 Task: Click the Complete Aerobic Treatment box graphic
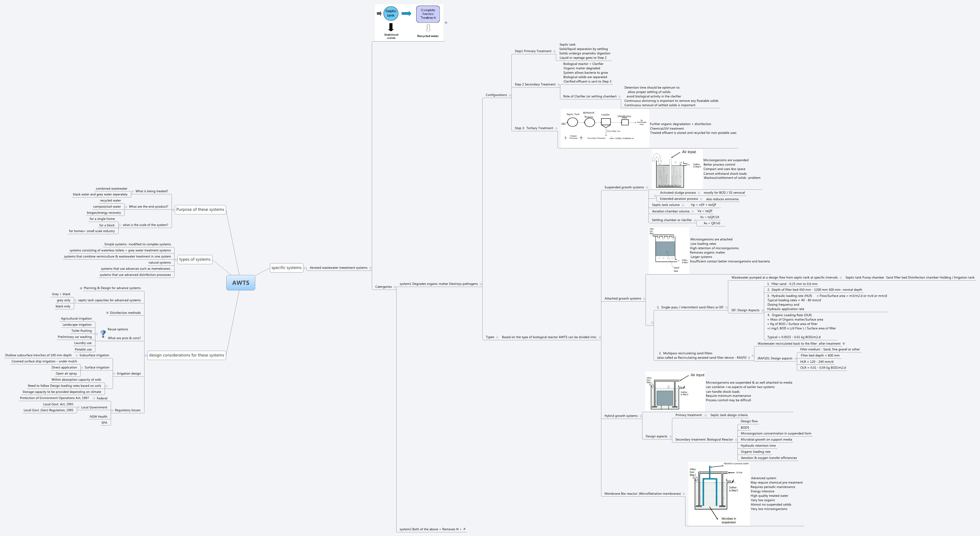(x=428, y=14)
